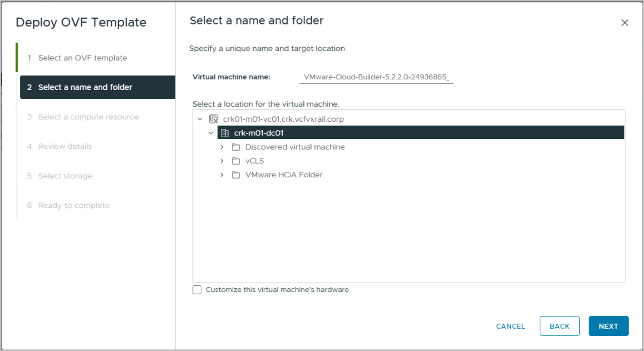Click the vCLS folder icon
The width and height of the screenshot is (644, 351).
click(236, 161)
